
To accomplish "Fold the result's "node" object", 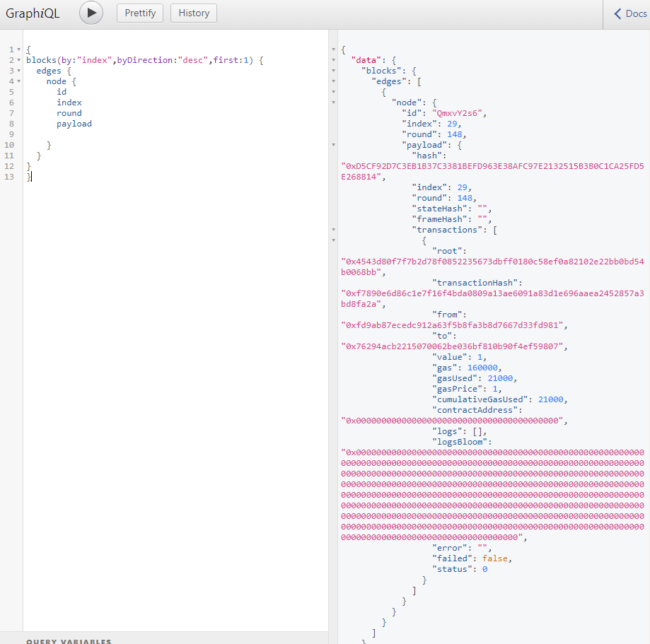I will 334,103.
